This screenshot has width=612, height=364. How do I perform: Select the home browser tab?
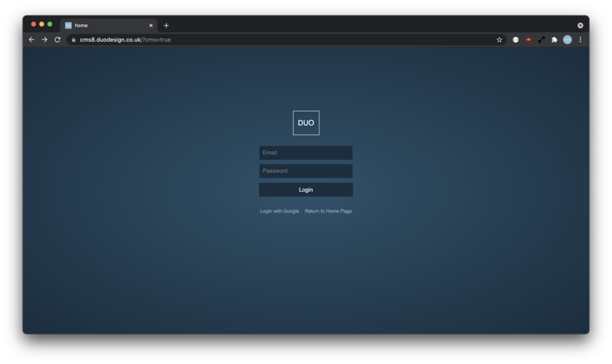tap(109, 25)
